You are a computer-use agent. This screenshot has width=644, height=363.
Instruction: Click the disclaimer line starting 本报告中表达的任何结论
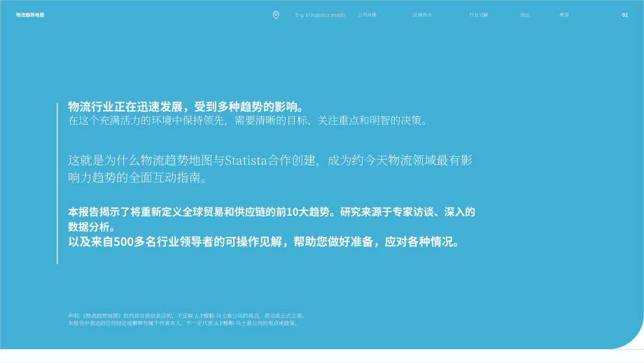pos(183,323)
